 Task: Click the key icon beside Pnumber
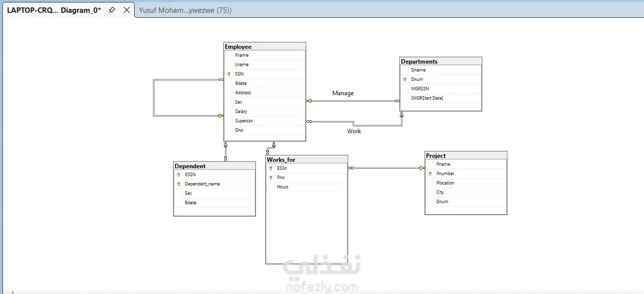click(x=430, y=174)
